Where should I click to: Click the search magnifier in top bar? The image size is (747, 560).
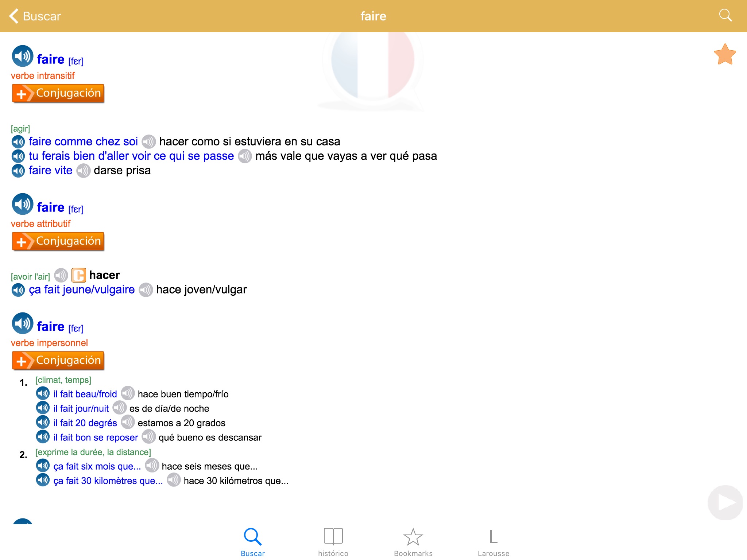(725, 16)
